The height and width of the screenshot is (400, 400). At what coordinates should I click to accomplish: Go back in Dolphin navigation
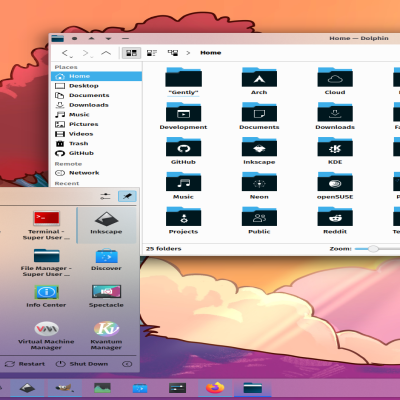pos(65,53)
